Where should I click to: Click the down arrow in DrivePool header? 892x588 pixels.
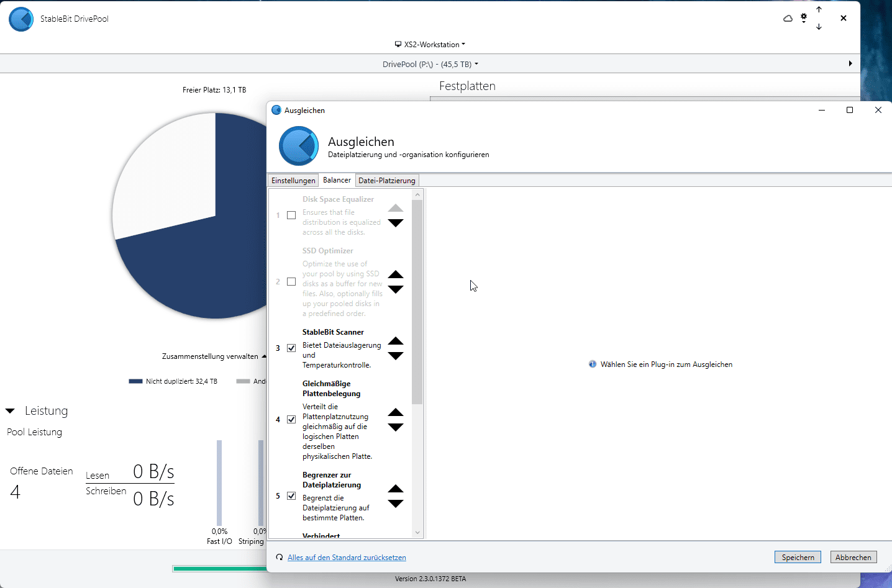coord(819,27)
